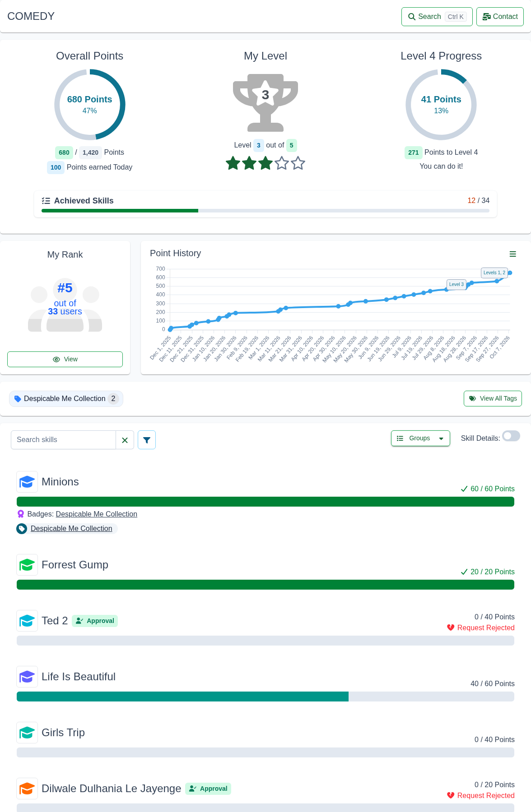The width and height of the screenshot is (531, 812).
Task: Click the Life Is Beautiful progress bar
Action: [x=265, y=697]
